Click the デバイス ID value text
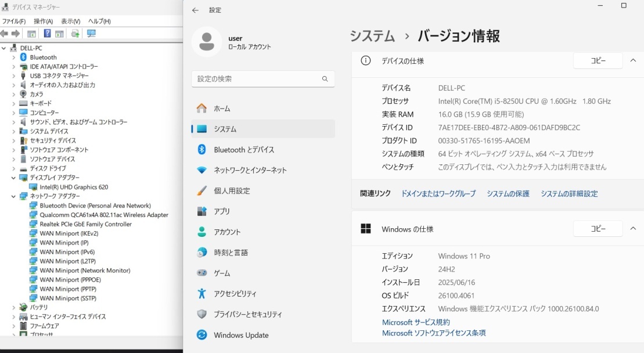 (x=509, y=128)
